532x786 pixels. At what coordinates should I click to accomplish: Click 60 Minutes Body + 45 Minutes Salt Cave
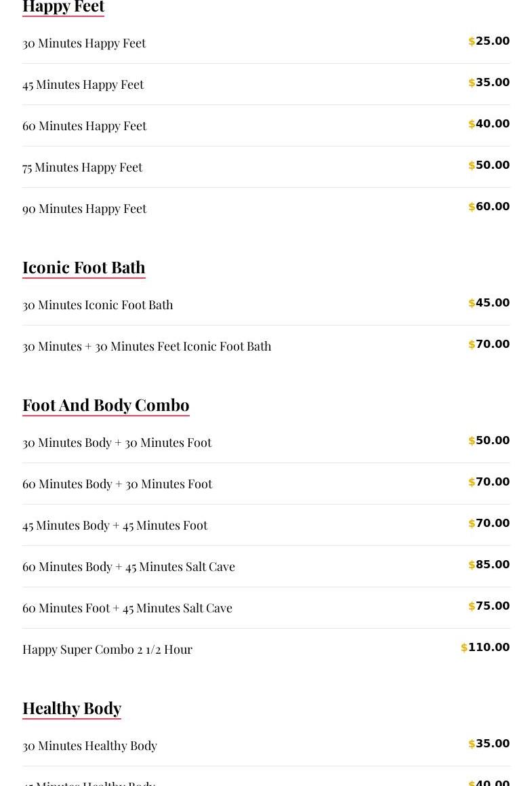128,566
